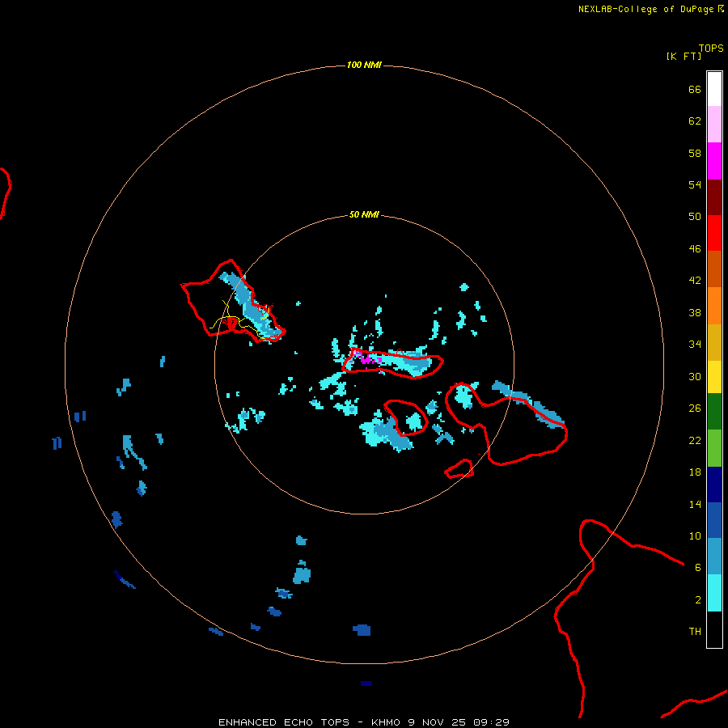
Task: Click the 'TOPS' legend heading
Action: point(711,49)
